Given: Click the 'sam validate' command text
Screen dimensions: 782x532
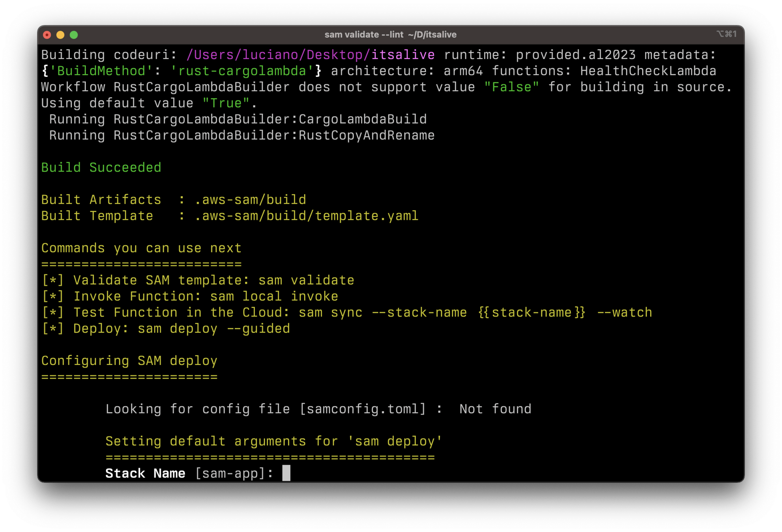Looking at the screenshot, I should 306,280.
